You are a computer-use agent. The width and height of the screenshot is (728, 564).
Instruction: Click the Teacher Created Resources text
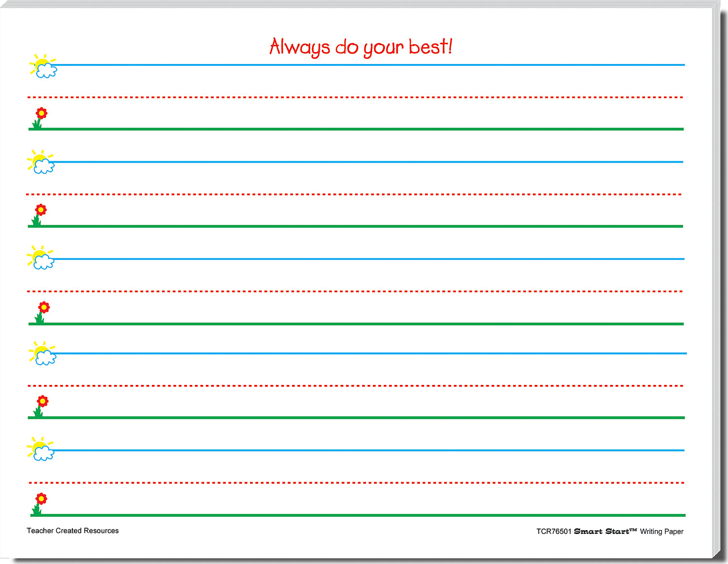pos(73,531)
